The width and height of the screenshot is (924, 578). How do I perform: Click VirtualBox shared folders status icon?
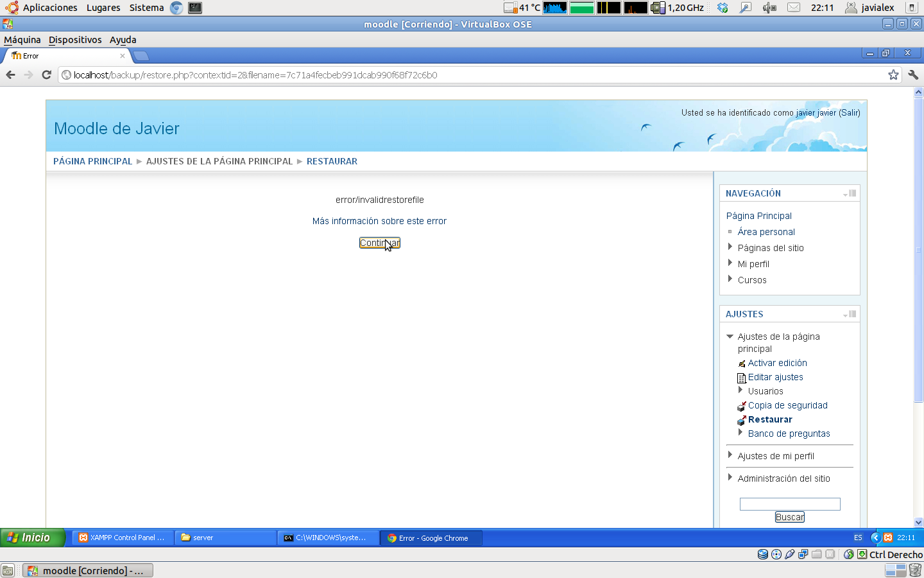point(817,554)
